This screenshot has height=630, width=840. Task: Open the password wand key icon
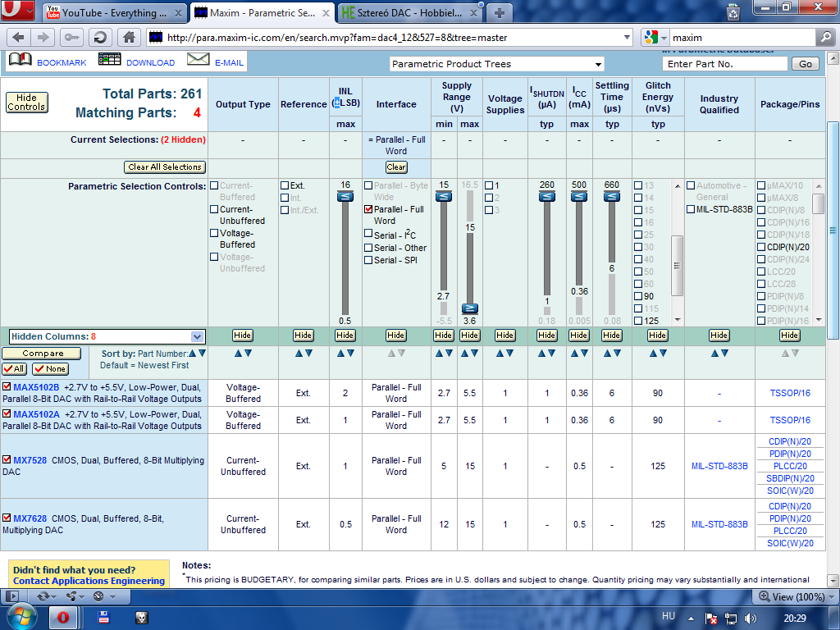tap(71, 38)
